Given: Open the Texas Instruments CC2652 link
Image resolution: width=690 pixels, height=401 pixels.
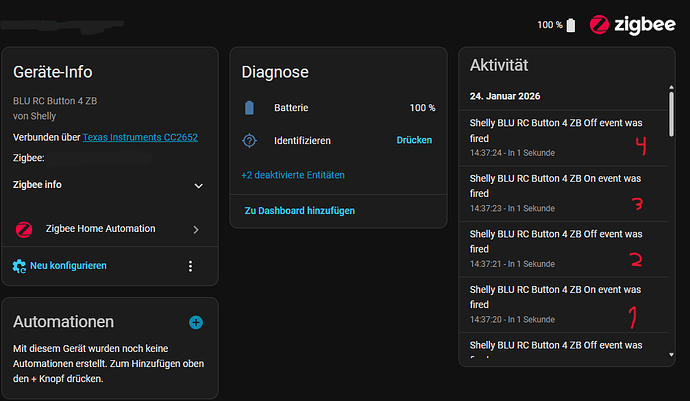Looking at the screenshot, I should pyautogui.click(x=140, y=137).
